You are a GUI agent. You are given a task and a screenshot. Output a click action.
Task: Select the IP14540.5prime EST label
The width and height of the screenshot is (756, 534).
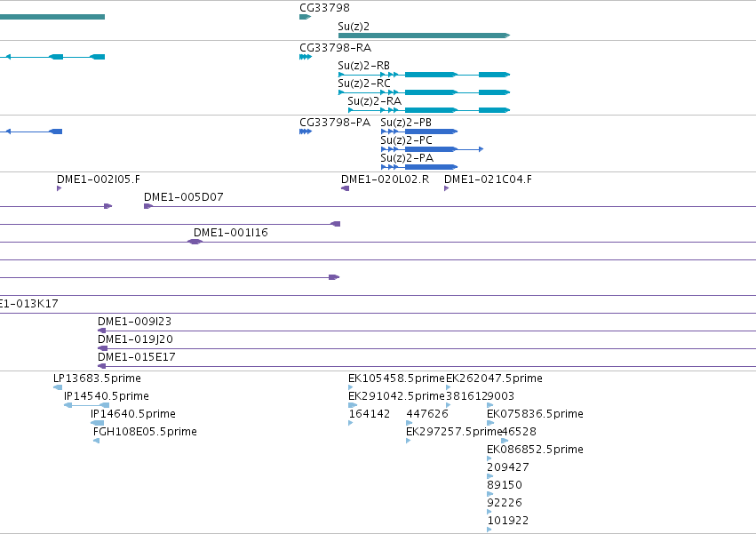coord(106,396)
